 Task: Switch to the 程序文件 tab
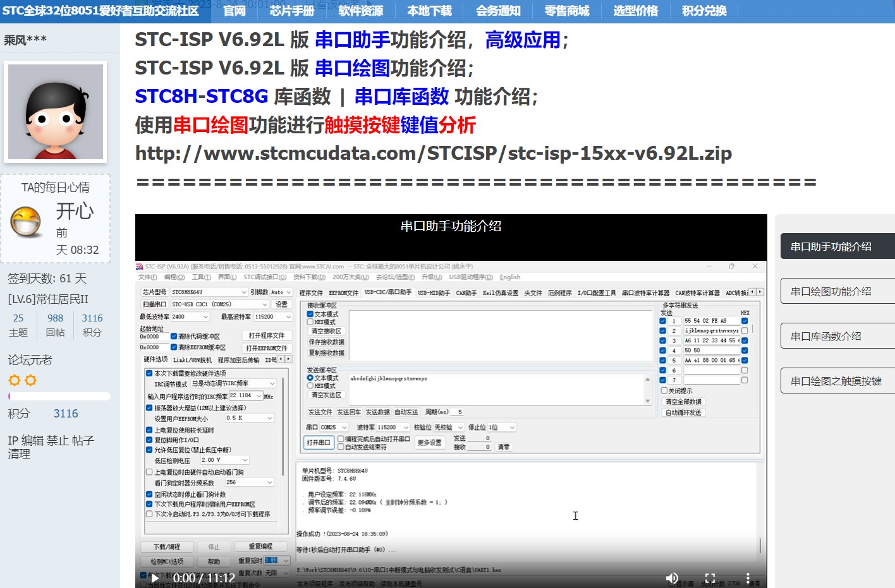[x=311, y=293]
